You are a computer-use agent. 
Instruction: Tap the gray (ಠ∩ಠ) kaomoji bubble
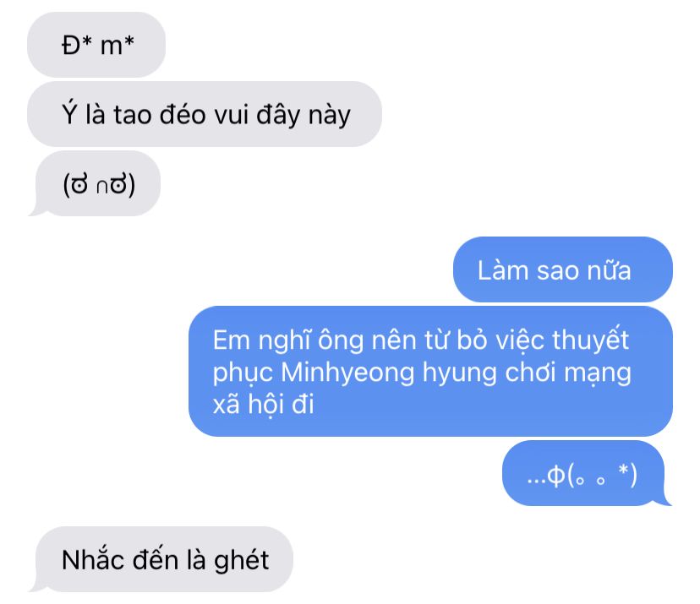(97, 183)
